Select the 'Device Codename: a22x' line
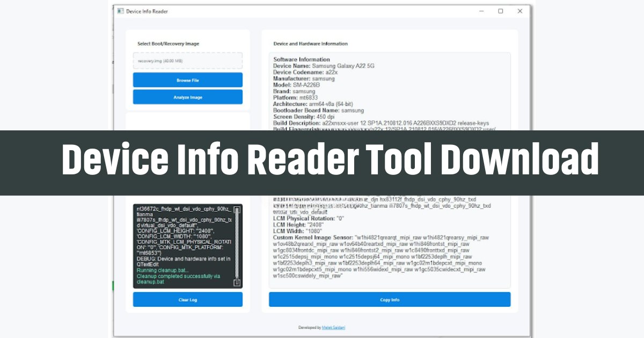This screenshot has width=644, height=338. pos(305,72)
